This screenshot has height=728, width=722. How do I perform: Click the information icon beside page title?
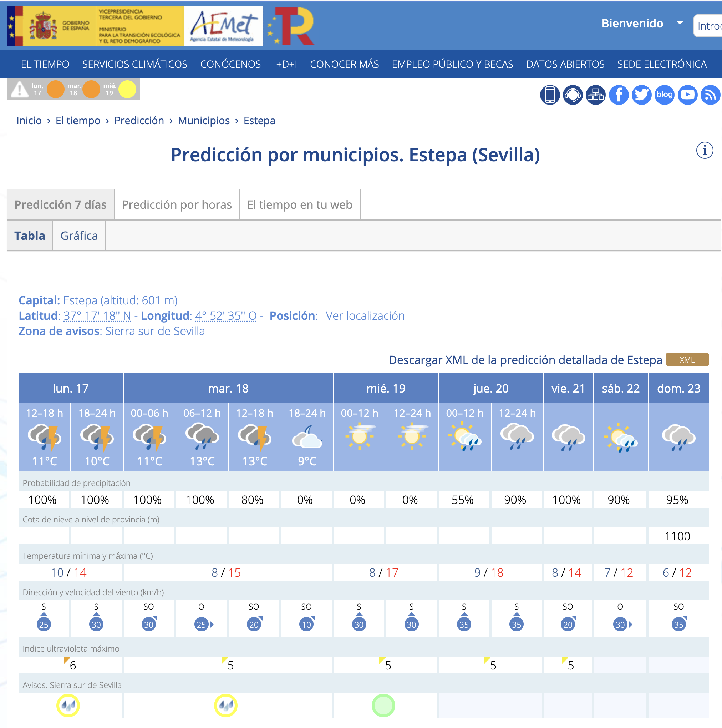tap(704, 150)
